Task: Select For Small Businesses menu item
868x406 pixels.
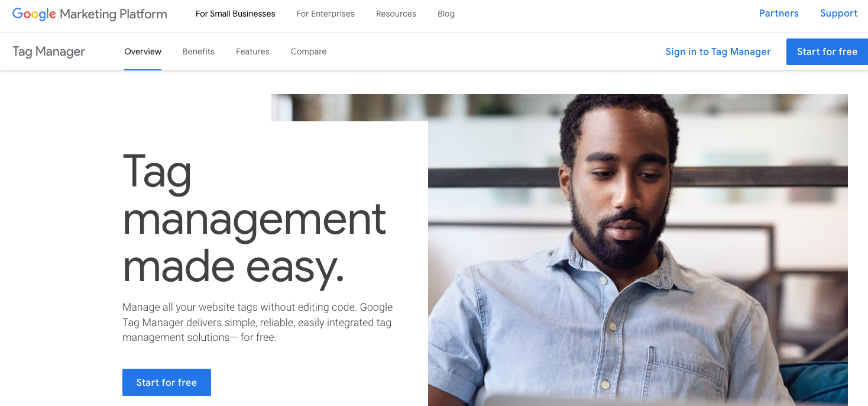Action: 235,14
